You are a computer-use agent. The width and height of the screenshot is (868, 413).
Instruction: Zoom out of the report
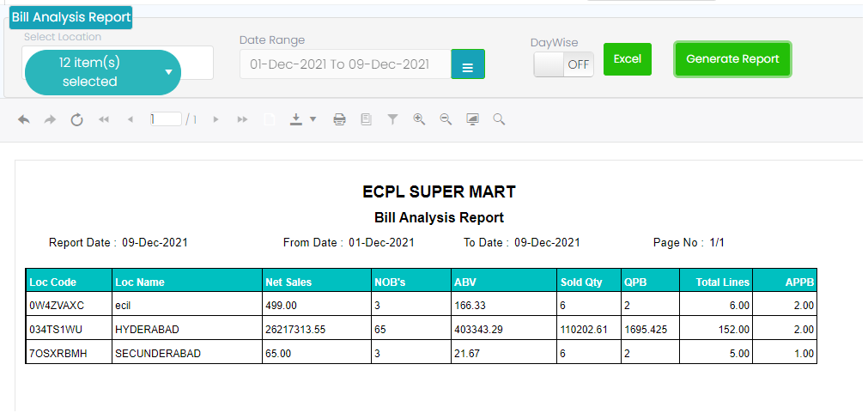click(x=446, y=119)
